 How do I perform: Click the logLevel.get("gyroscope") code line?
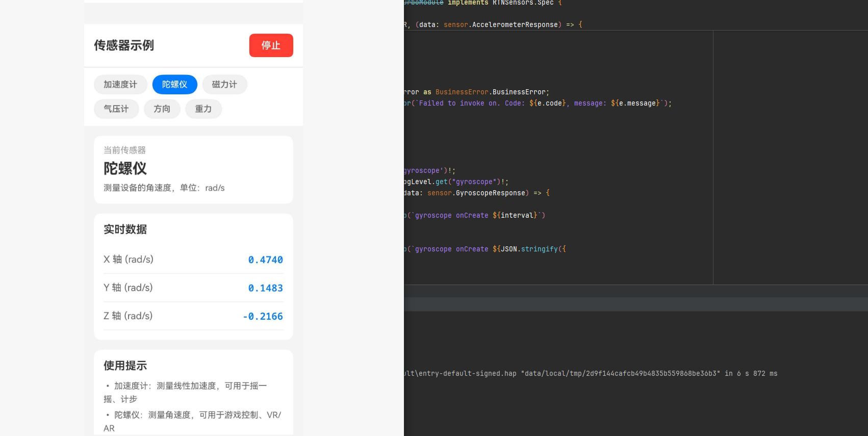coord(456,182)
